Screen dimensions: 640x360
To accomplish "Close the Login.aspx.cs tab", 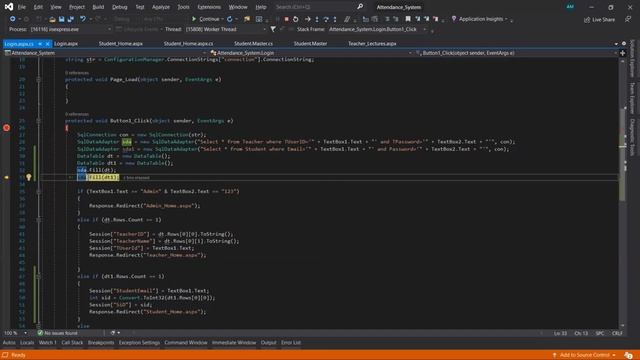I will coord(47,44).
